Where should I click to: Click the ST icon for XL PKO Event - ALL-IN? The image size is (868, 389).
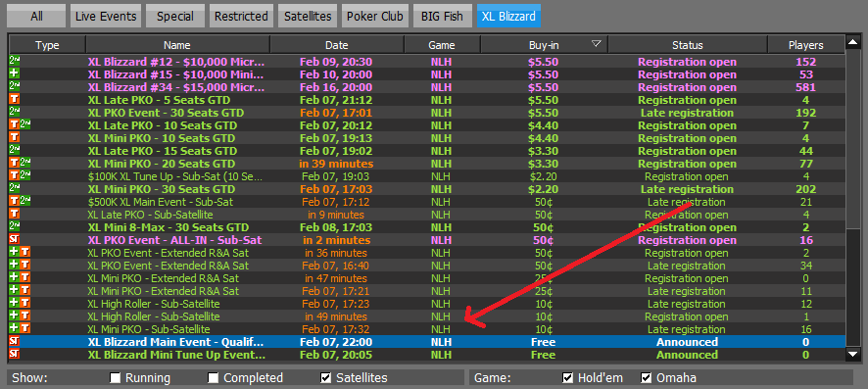point(15,240)
